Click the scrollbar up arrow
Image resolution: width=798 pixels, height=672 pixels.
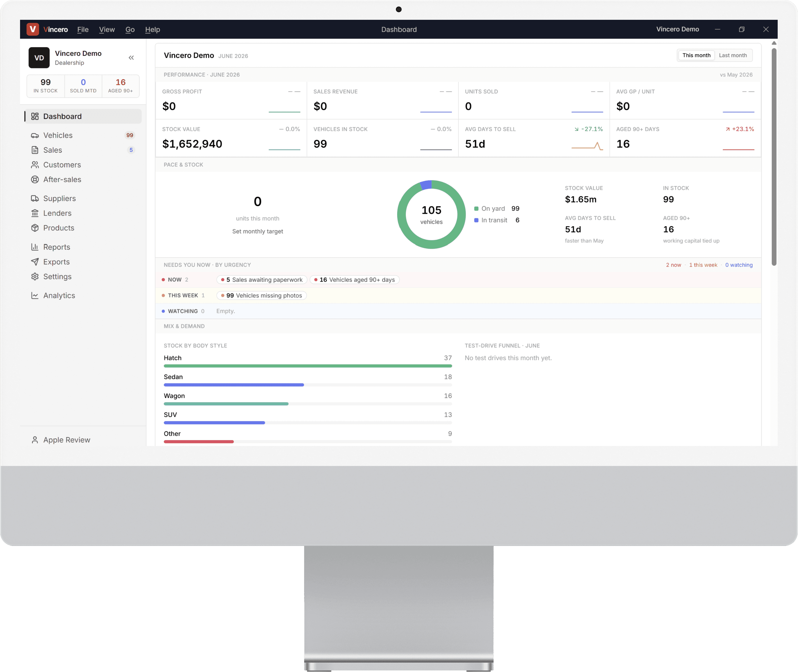(774, 43)
